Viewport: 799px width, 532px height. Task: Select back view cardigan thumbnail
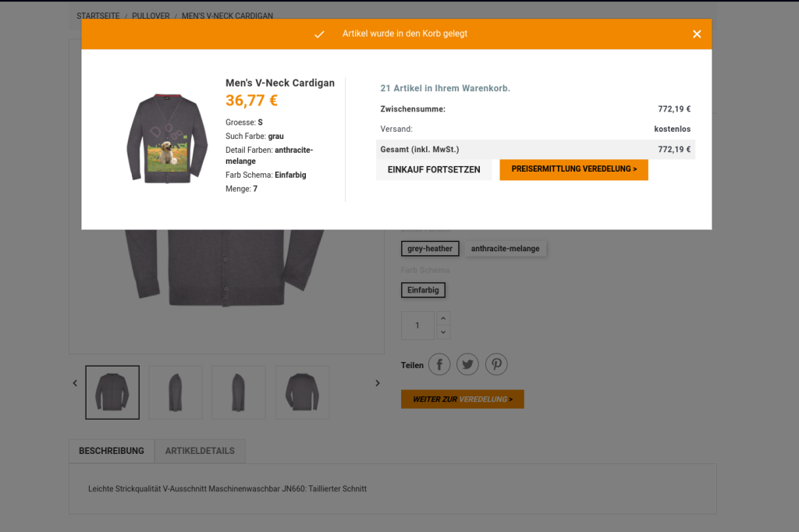point(303,392)
